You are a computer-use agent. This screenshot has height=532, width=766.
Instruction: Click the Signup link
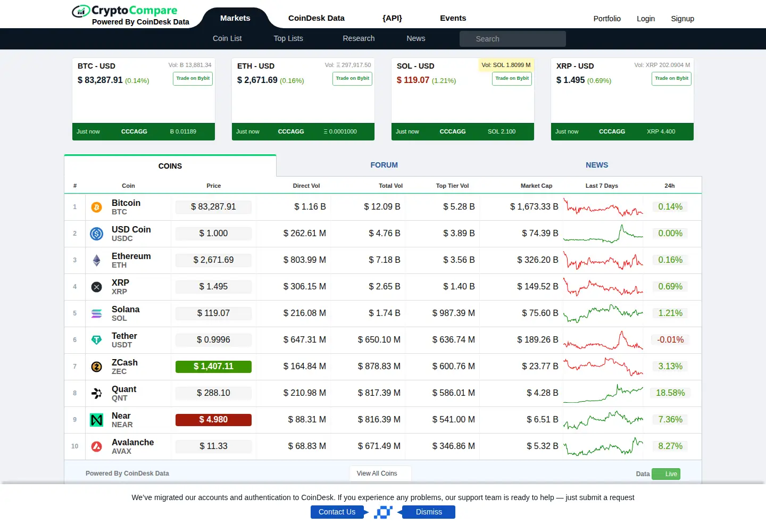pyautogui.click(x=682, y=19)
